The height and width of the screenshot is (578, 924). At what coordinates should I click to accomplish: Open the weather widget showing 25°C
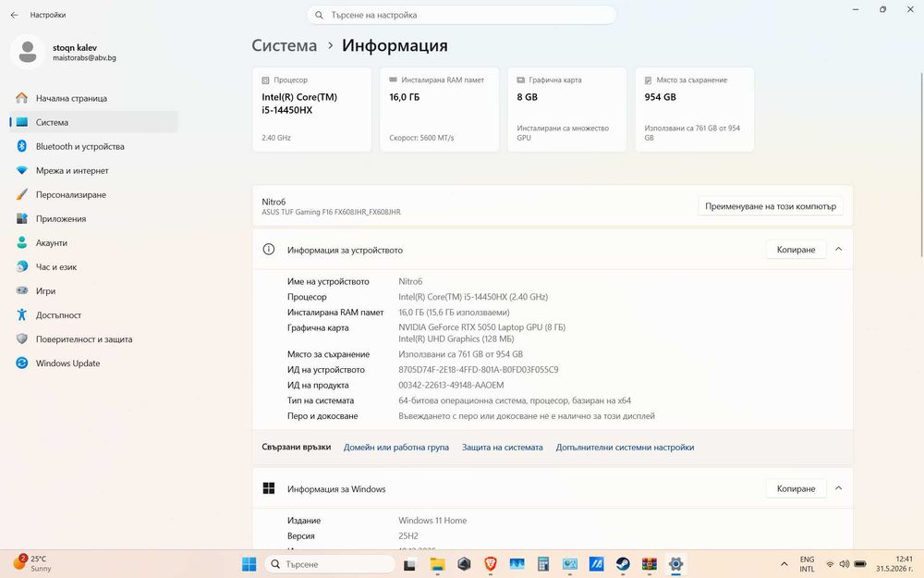point(32,563)
